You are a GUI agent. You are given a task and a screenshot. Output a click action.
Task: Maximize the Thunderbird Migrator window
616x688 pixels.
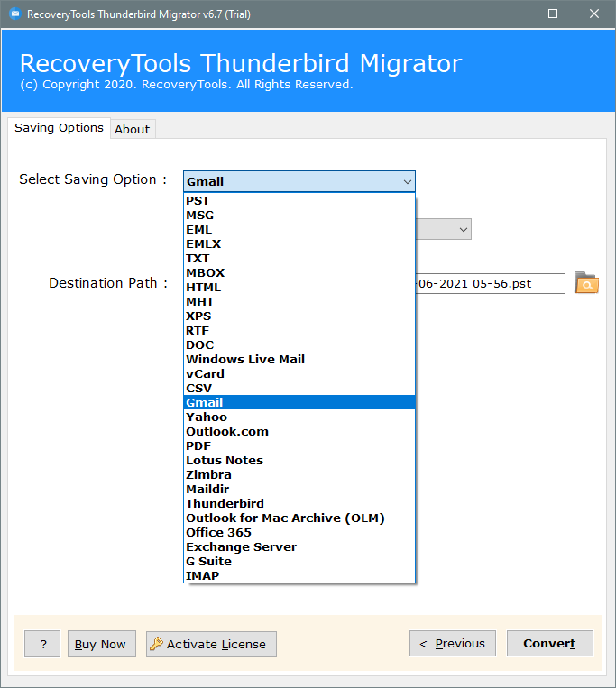point(553,14)
